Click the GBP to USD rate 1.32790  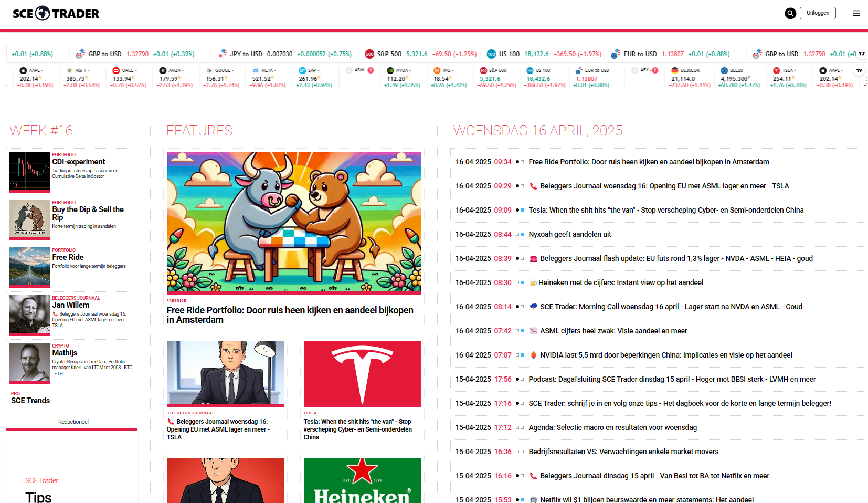pyautogui.click(x=137, y=54)
